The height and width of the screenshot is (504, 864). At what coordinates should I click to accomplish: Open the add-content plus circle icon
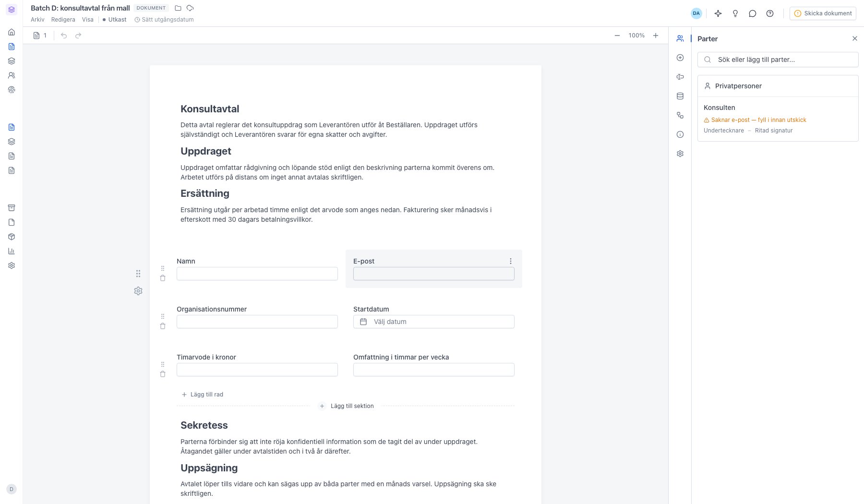(x=680, y=58)
